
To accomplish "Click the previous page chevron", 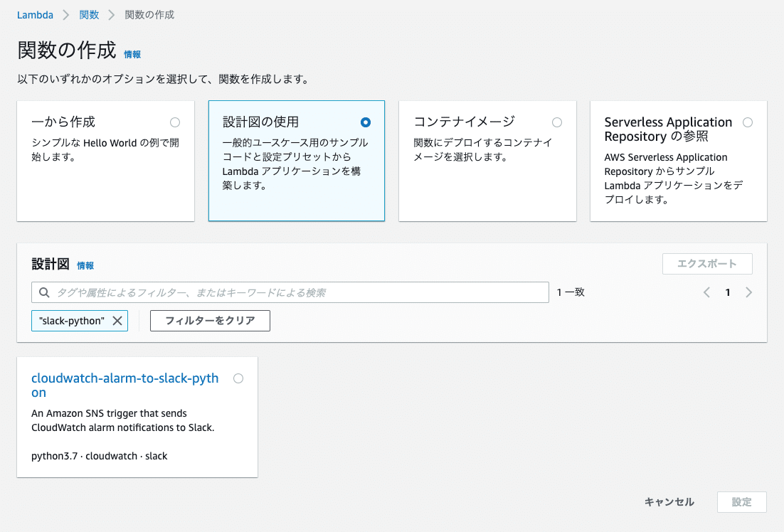I will [706, 292].
